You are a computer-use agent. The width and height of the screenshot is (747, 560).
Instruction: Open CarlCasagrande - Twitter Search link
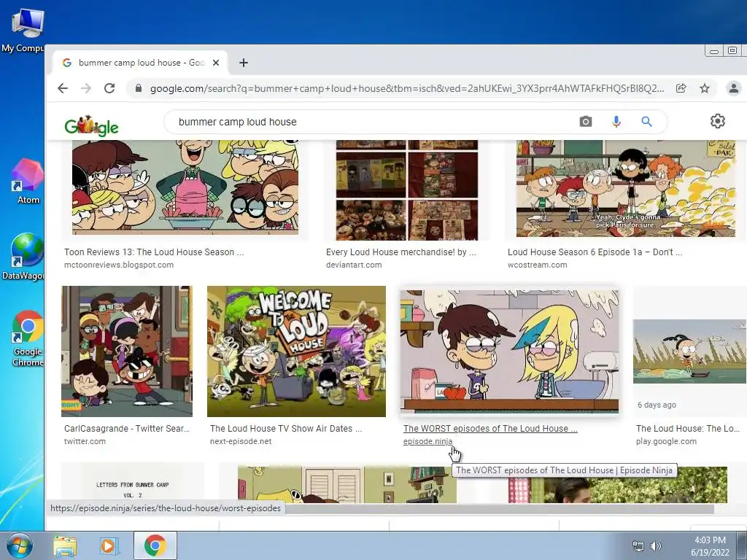(x=127, y=429)
